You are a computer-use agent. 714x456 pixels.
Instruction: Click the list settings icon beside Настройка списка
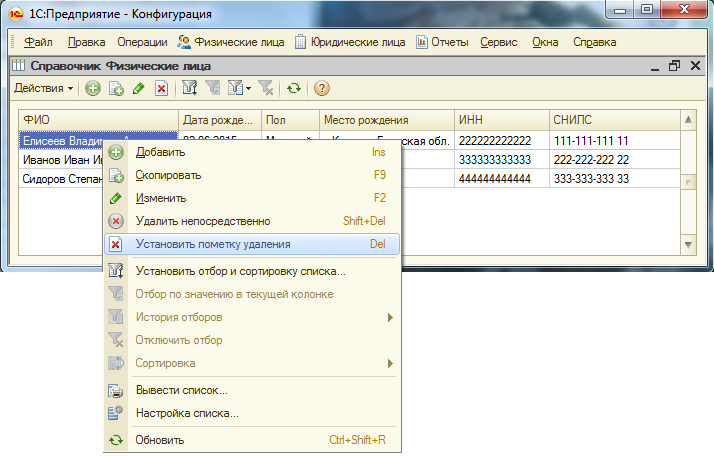click(116, 413)
